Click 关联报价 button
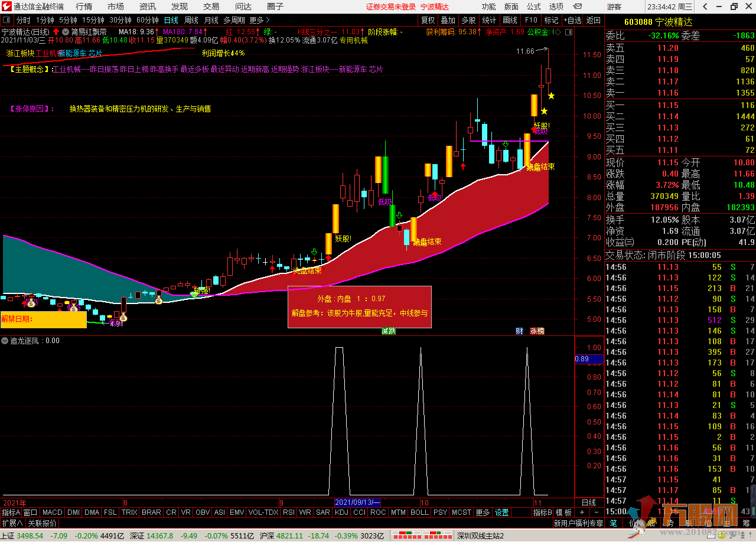Screen dimensions: 756x542 (x=43, y=523)
